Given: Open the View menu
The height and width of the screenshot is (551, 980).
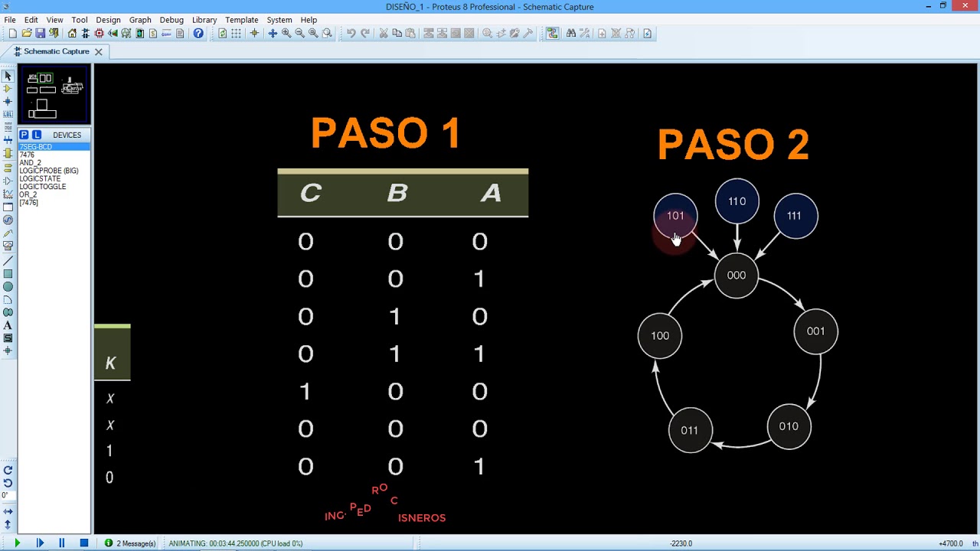Looking at the screenshot, I should click(x=54, y=20).
